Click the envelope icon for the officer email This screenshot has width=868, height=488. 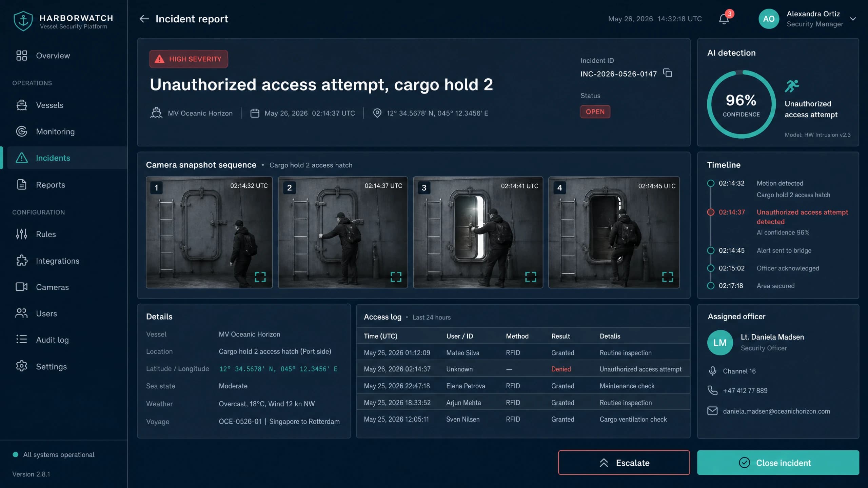coord(712,411)
